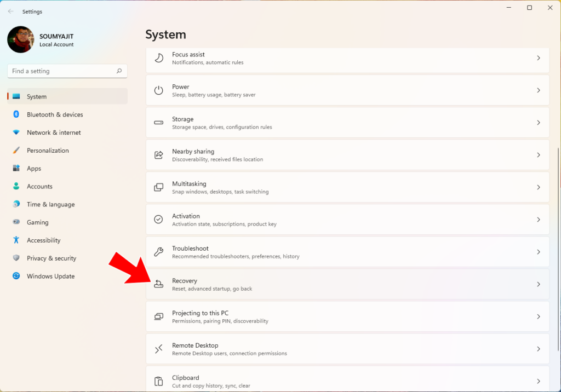This screenshot has width=561, height=392.
Task: Click the Find a setting search box
Action: [x=67, y=71]
